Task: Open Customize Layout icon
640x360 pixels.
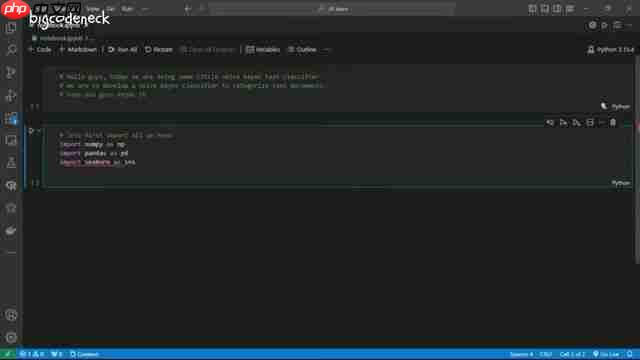Action: (x=570, y=9)
